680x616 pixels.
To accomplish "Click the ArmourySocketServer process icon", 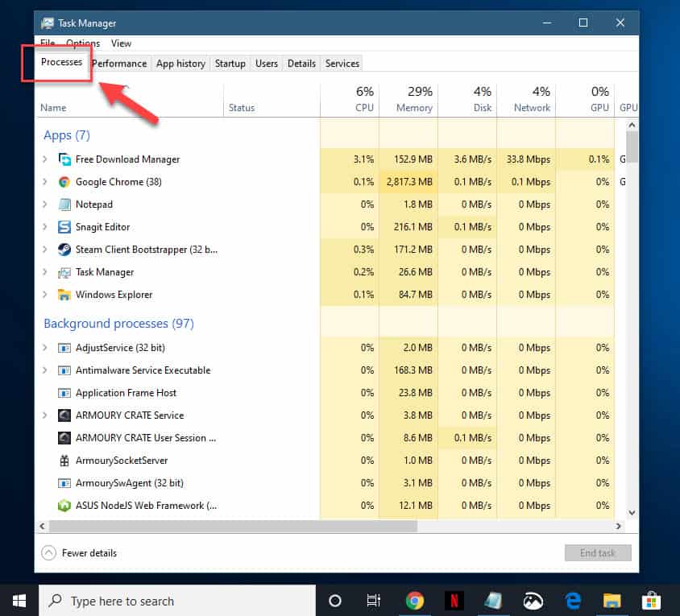I will (x=64, y=461).
